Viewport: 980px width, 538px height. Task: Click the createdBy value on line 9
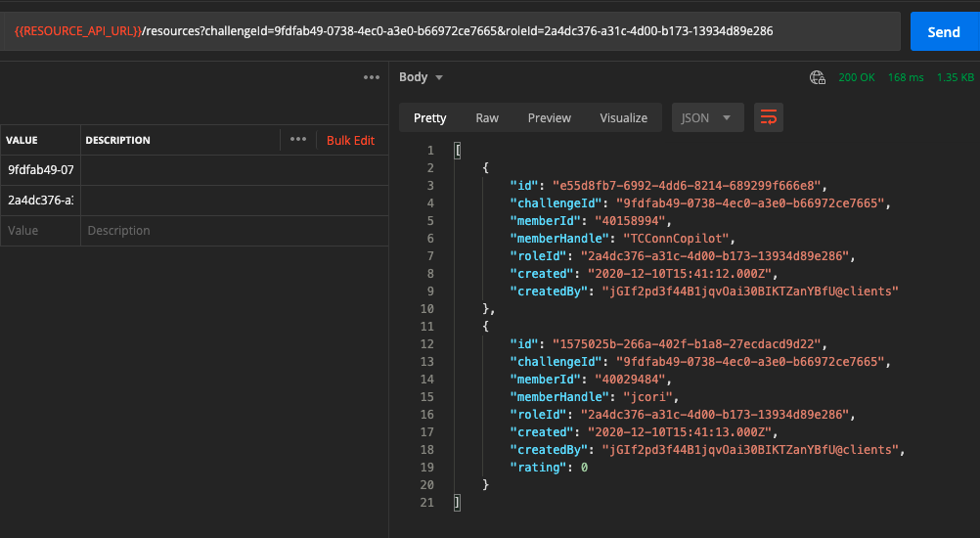click(x=750, y=291)
